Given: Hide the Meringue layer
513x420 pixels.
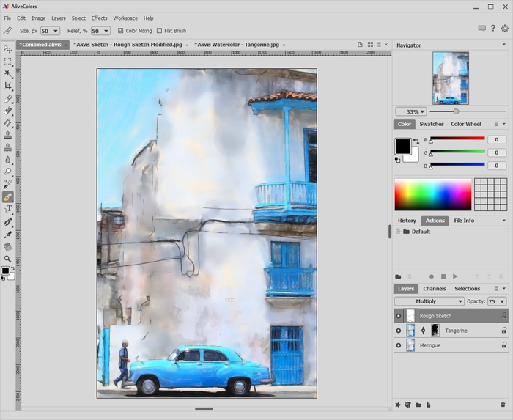Looking at the screenshot, I should click(x=398, y=345).
